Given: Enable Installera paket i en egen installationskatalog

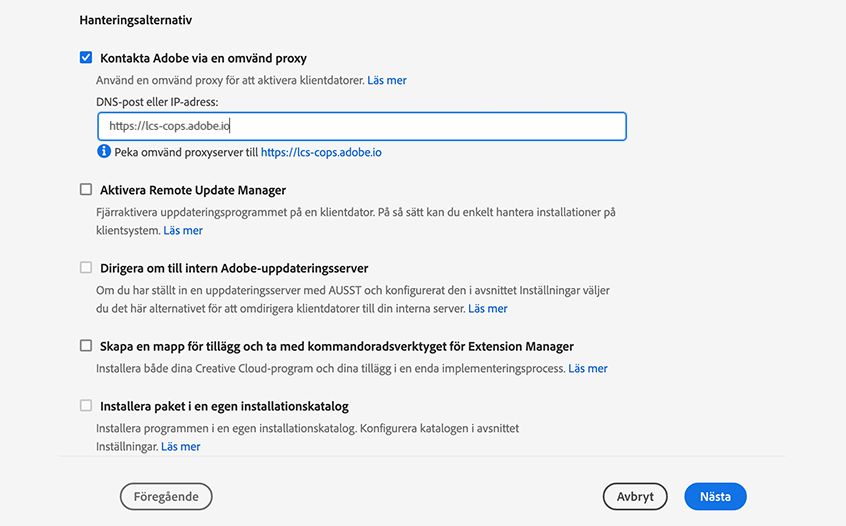Looking at the screenshot, I should point(86,406).
